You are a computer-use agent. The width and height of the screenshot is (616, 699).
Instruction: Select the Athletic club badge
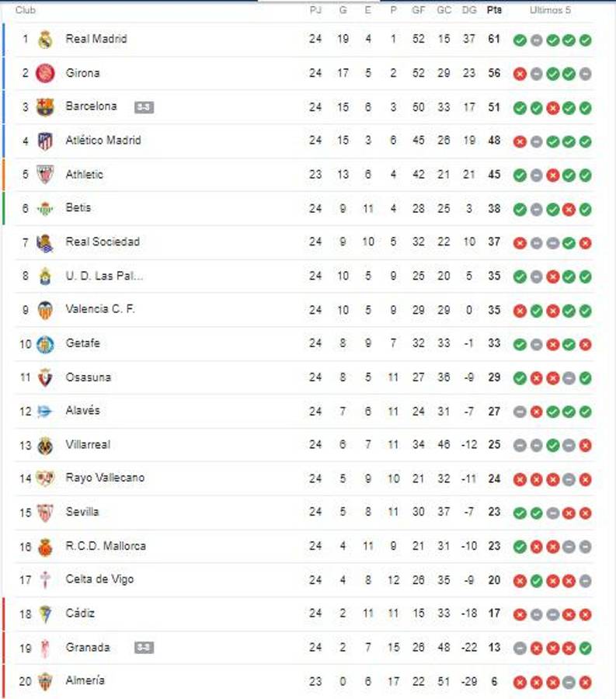(45, 174)
